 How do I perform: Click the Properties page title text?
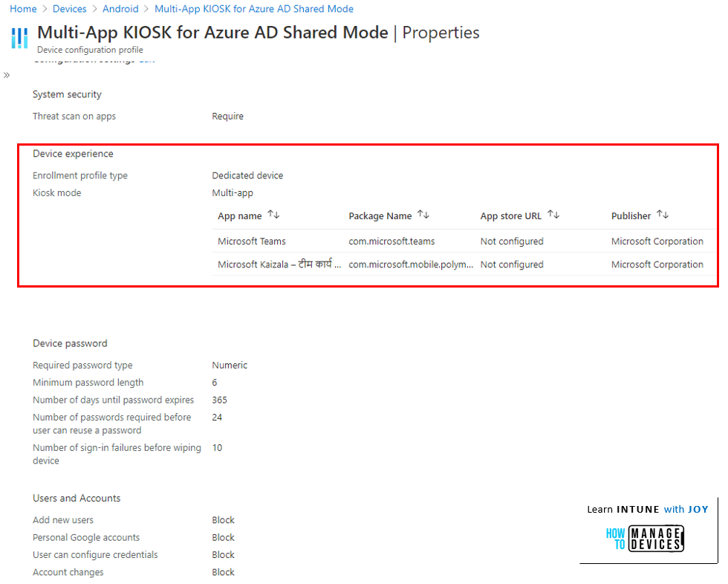point(441,33)
